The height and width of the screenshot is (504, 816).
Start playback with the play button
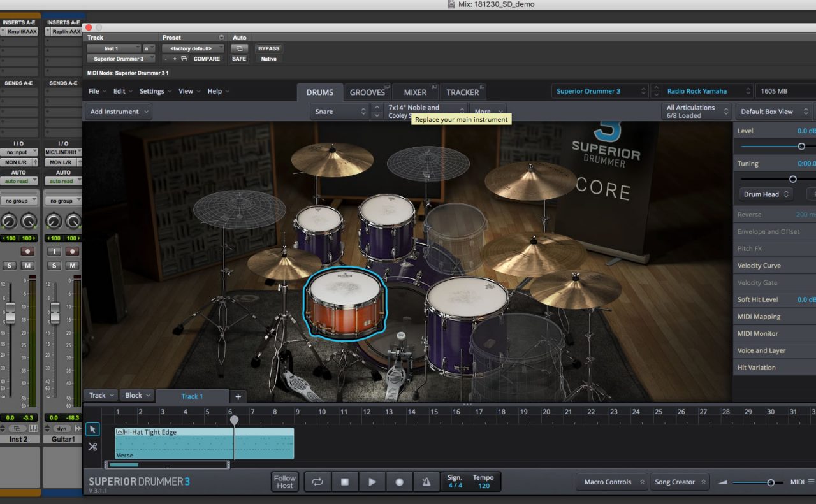(372, 482)
